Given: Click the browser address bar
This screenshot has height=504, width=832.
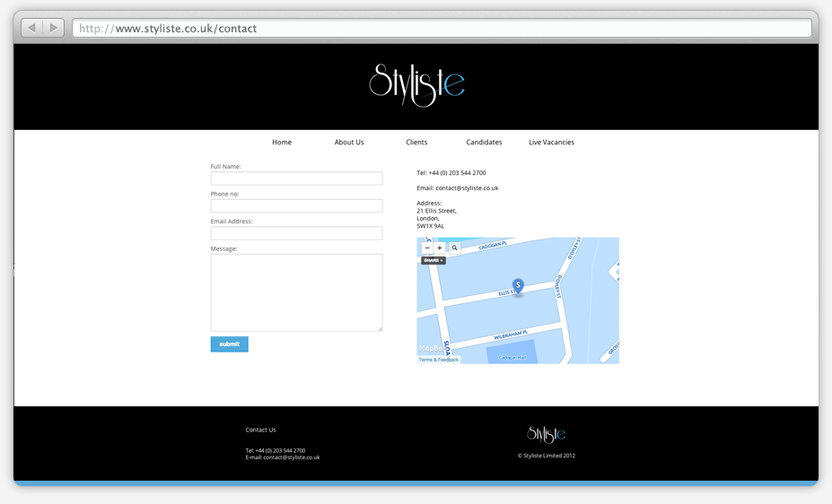Looking at the screenshot, I should [x=442, y=28].
